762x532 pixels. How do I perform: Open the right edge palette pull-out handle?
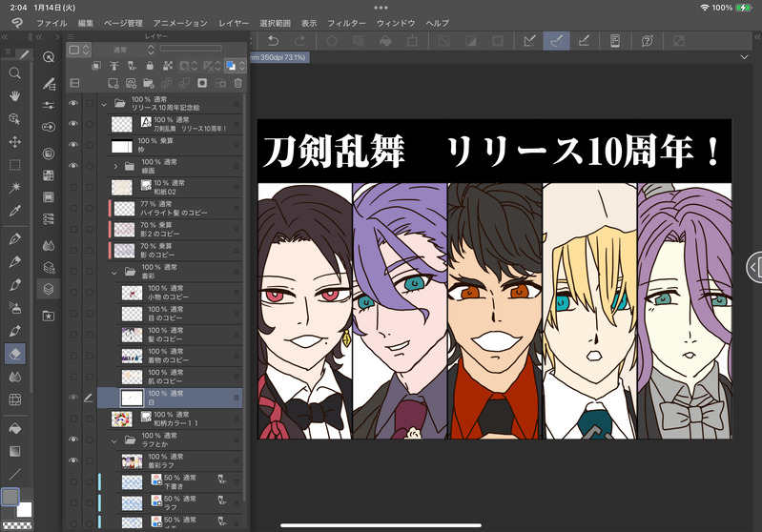(754, 267)
